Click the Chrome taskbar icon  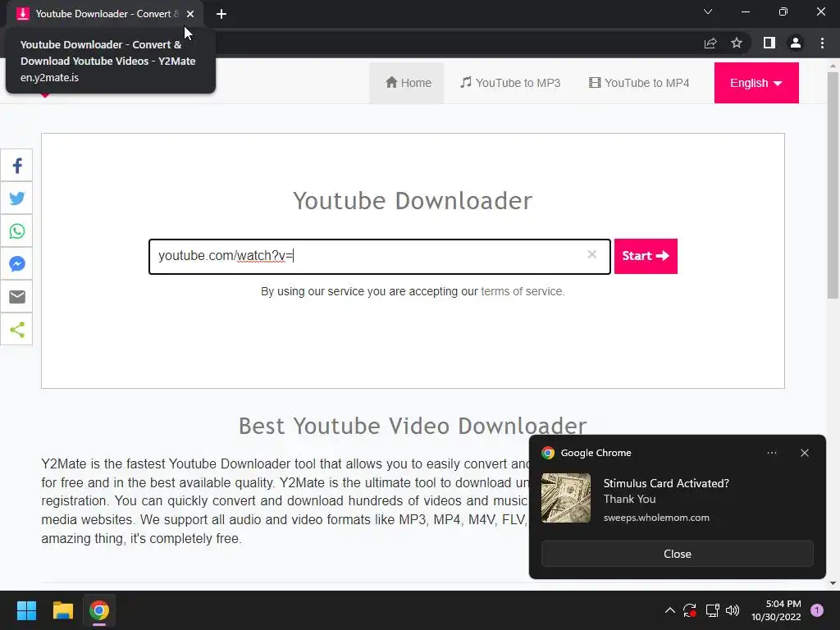(x=98, y=610)
